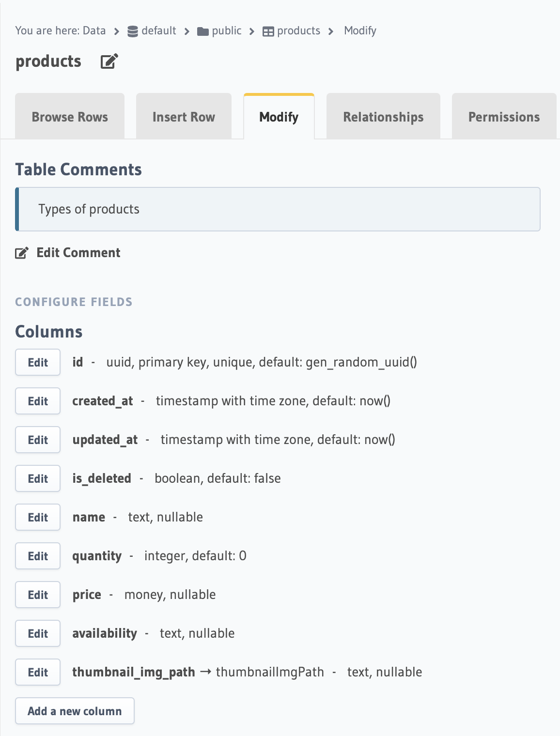Click the Edit Comment pencil icon
This screenshot has height=736, width=560.
22,253
